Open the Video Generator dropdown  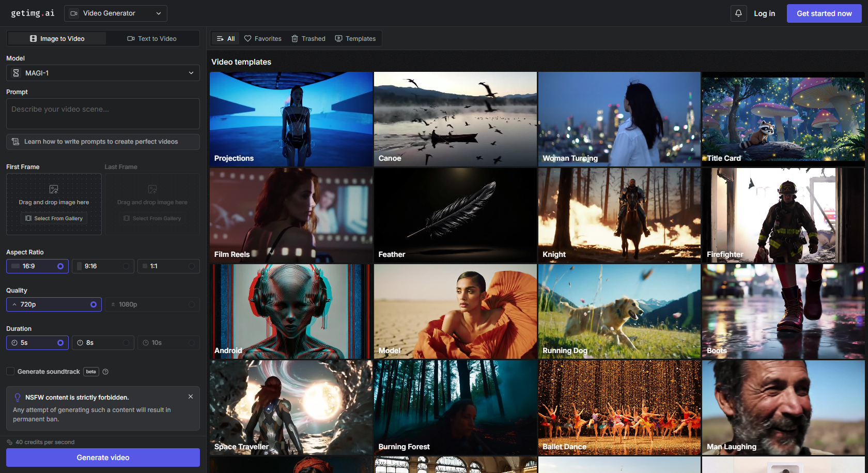[x=116, y=13]
